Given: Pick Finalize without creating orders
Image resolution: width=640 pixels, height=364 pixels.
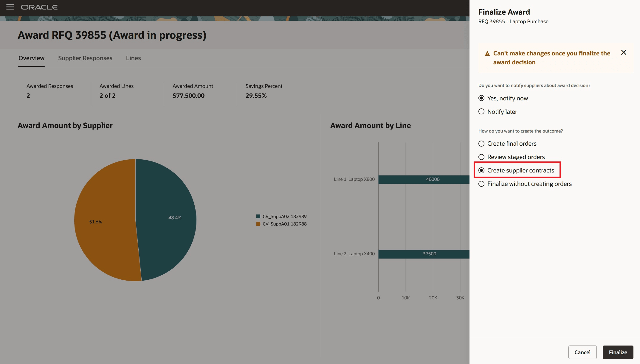Looking at the screenshot, I should click(x=481, y=184).
